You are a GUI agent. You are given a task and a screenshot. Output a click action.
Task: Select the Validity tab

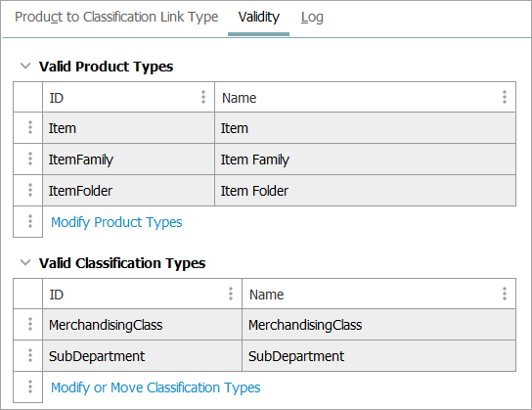[x=258, y=17]
